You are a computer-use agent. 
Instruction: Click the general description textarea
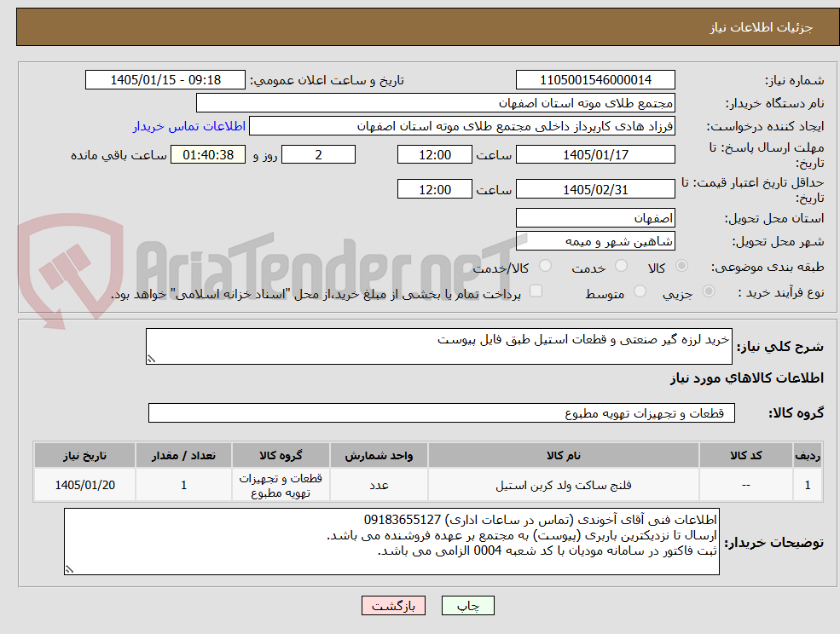[438, 347]
